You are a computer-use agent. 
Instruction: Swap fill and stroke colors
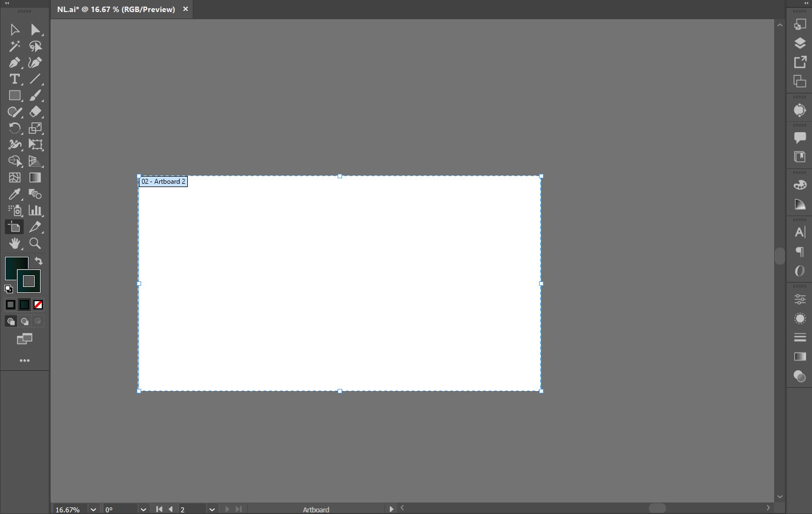(38, 261)
